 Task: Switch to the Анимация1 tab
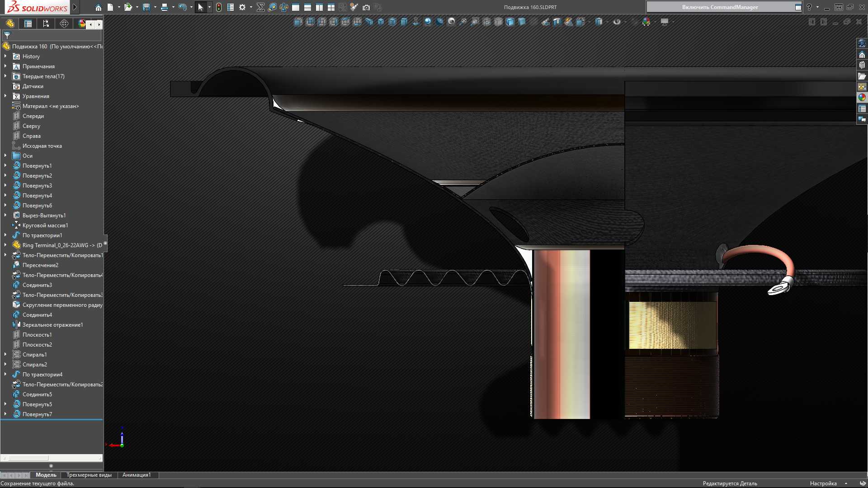(137, 475)
